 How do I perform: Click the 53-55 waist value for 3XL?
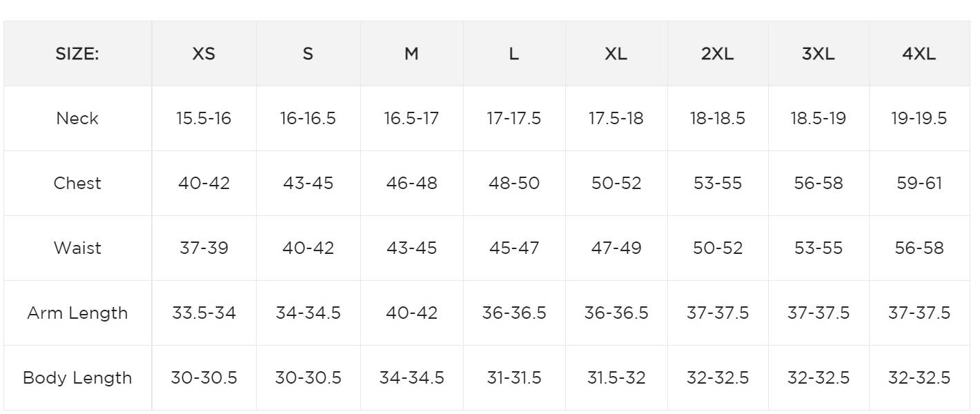point(819,248)
